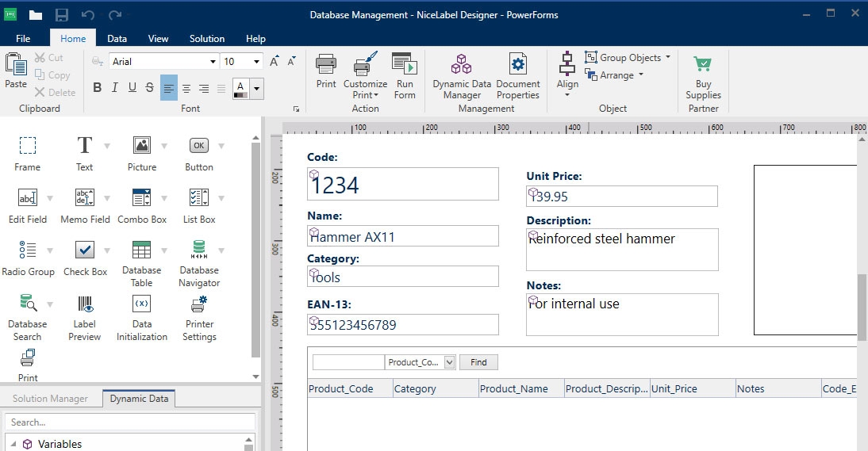
Task: Open Customize Print action
Action: (x=365, y=75)
